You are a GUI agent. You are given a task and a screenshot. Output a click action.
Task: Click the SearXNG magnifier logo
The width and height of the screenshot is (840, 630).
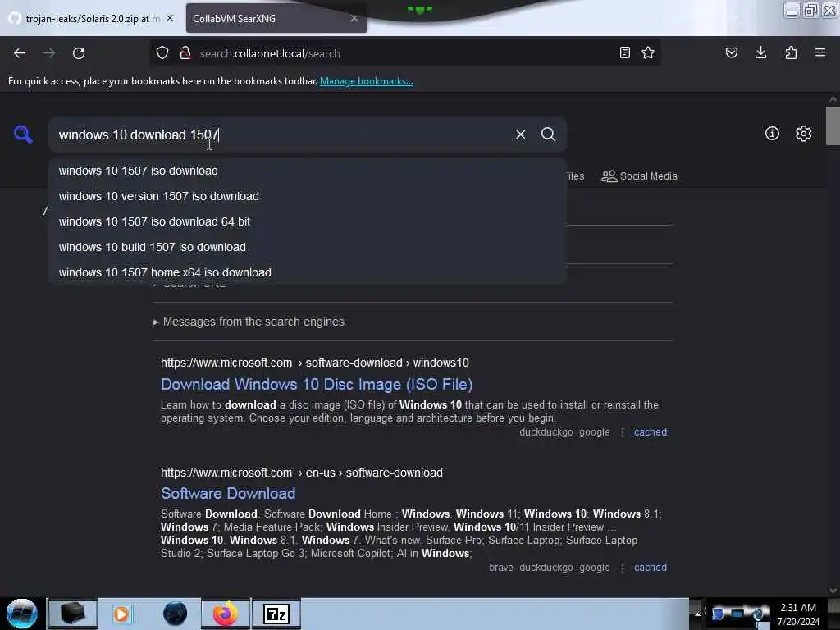[23, 134]
